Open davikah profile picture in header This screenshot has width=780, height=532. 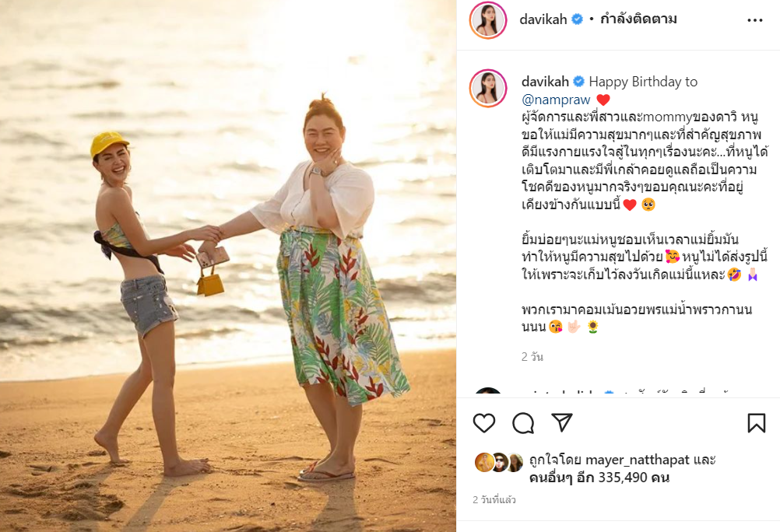point(488,20)
